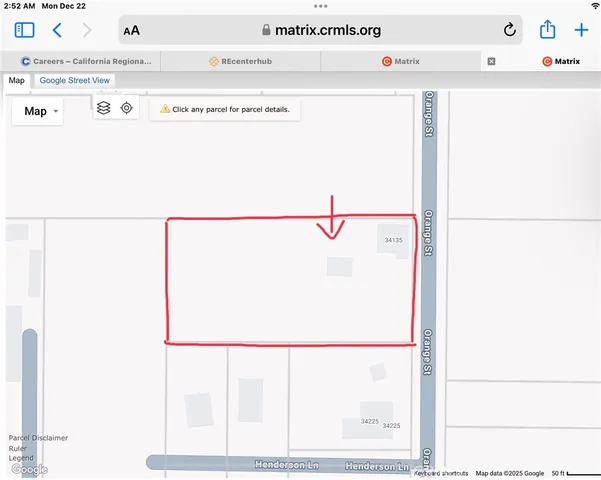Open the map Legend link

tap(21, 458)
